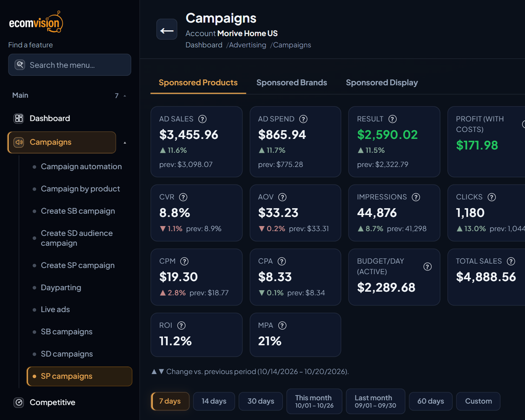525x420 pixels.
Task: Click the Campaigns breadcrumb link
Action: (x=292, y=45)
